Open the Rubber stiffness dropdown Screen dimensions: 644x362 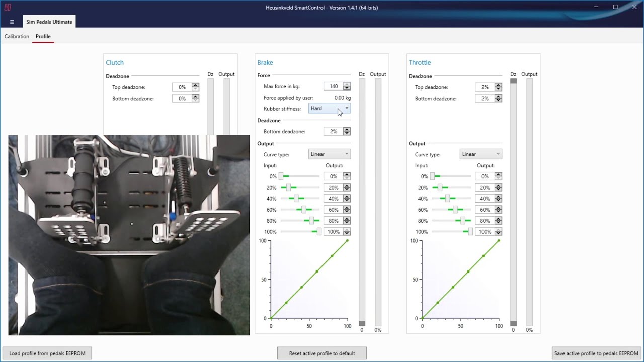329,108
